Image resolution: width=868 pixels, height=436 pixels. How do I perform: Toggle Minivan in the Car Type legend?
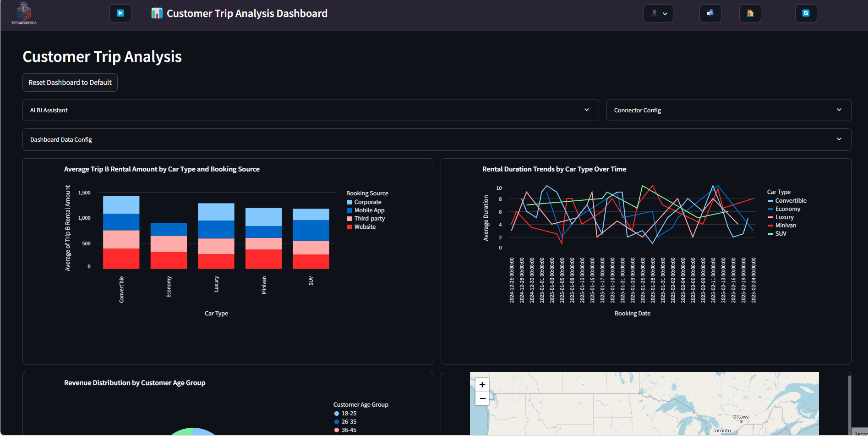782,226
